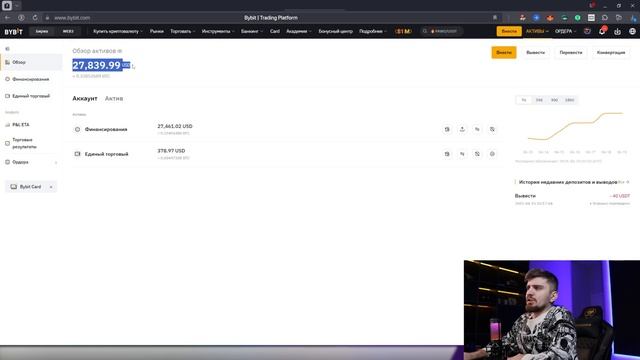Viewport: 640px width, 360px height.
Task: Click the Перевести button
Action: [571, 53]
